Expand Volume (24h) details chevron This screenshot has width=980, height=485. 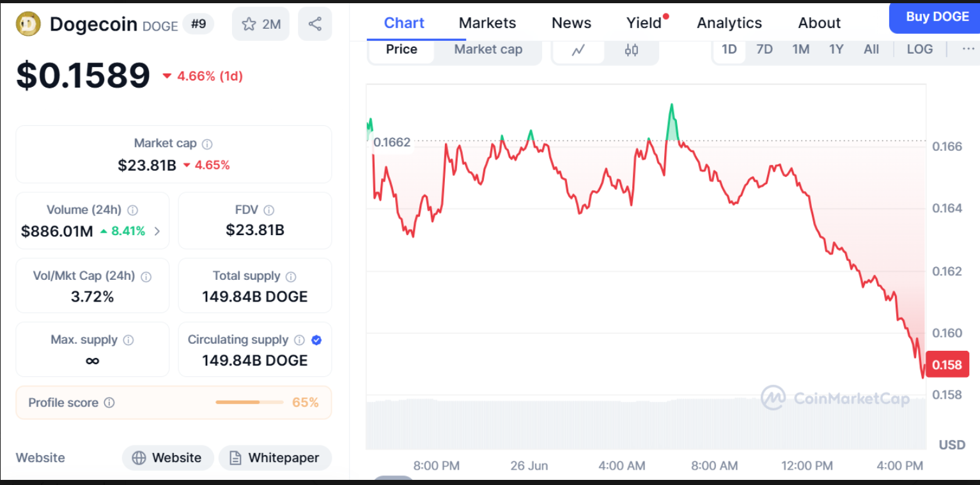[x=157, y=231]
